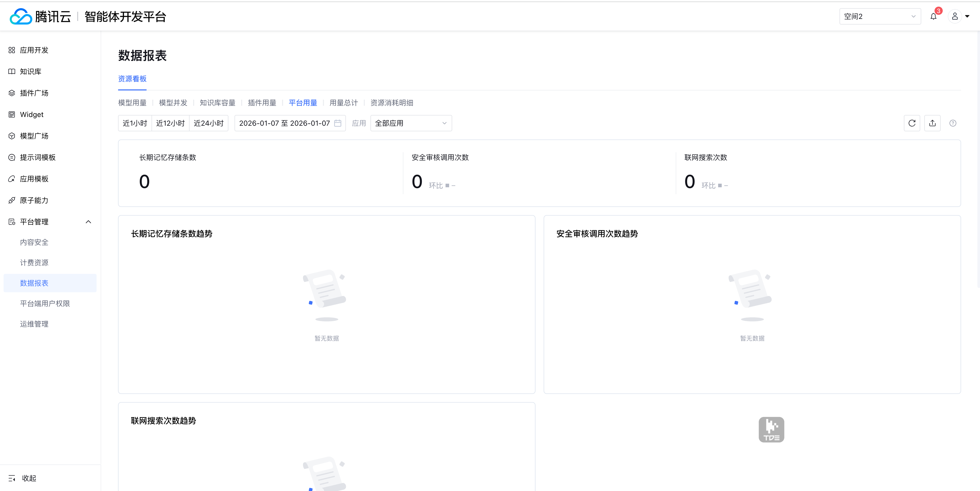Screen dimensions: 980x491
Task: Click the floating TDE assistant icon
Action: [771, 430]
